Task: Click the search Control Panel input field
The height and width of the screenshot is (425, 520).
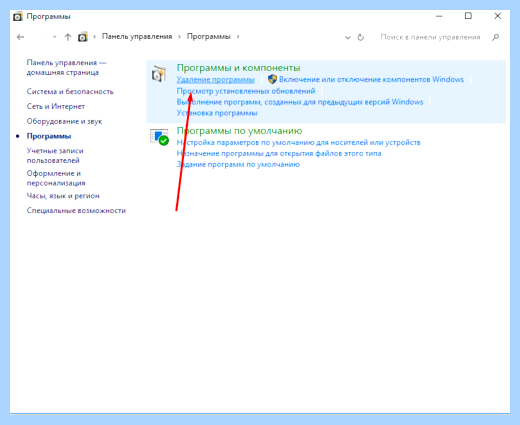Action: coord(430,37)
